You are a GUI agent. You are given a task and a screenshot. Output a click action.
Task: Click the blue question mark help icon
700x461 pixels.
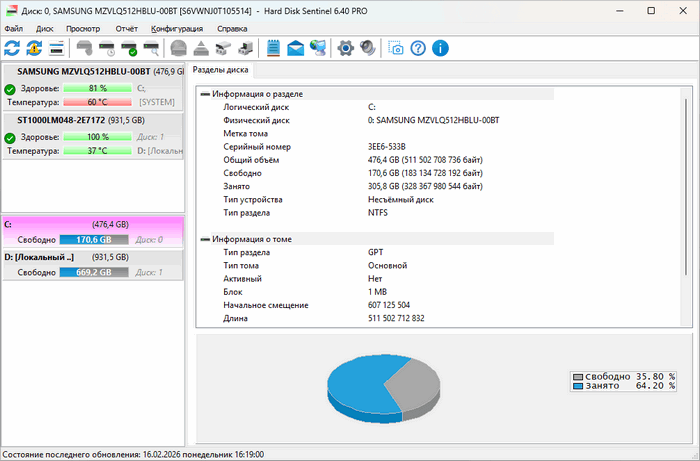click(418, 48)
